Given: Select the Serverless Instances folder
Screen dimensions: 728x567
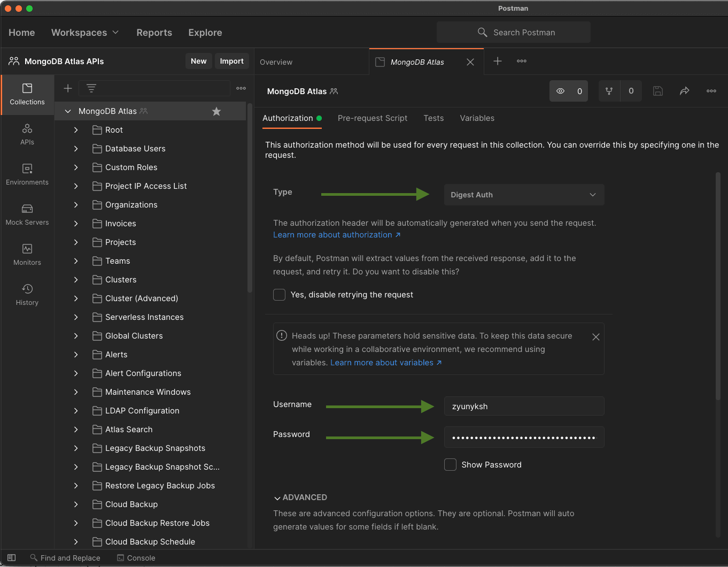Looking at the screenshot, I should [x=144, y=317].
